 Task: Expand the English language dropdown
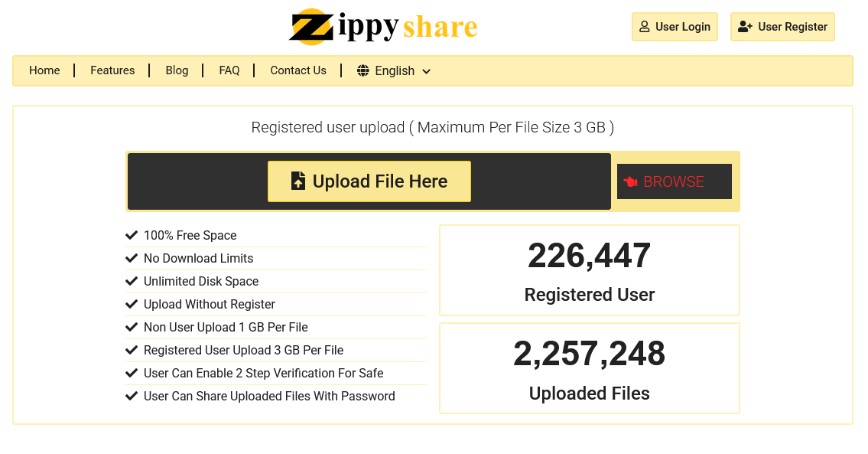395,71
